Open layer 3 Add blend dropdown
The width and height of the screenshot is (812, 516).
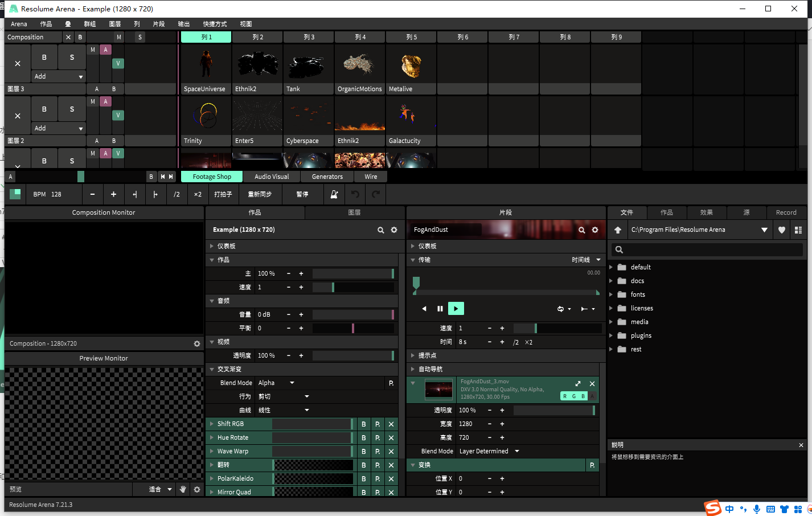[58, 77]
